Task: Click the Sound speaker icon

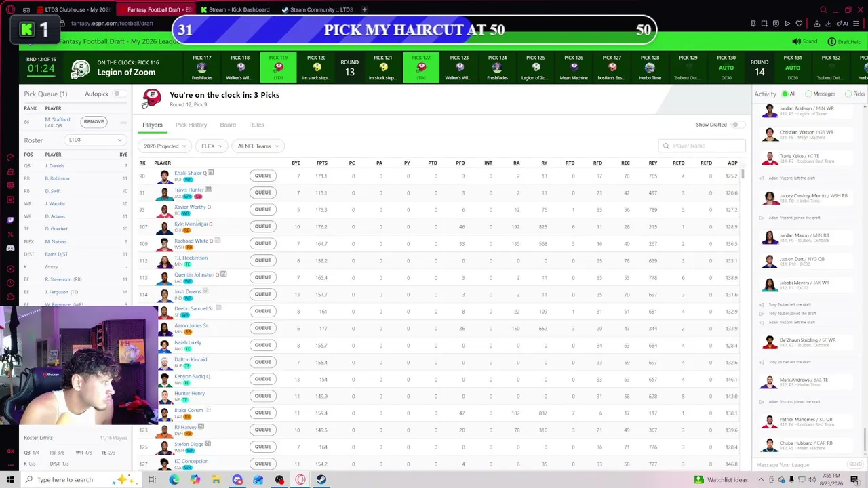Action: [x=797, y=41]
